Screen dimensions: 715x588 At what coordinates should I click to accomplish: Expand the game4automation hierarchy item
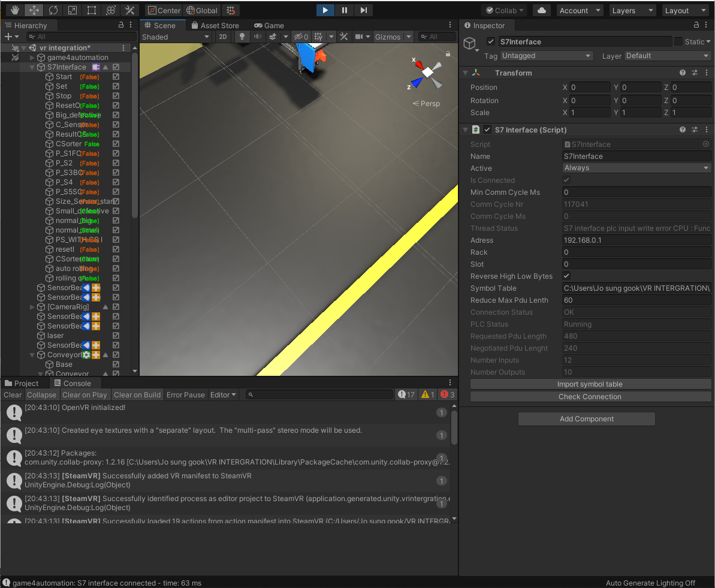(x=32, y=58)
